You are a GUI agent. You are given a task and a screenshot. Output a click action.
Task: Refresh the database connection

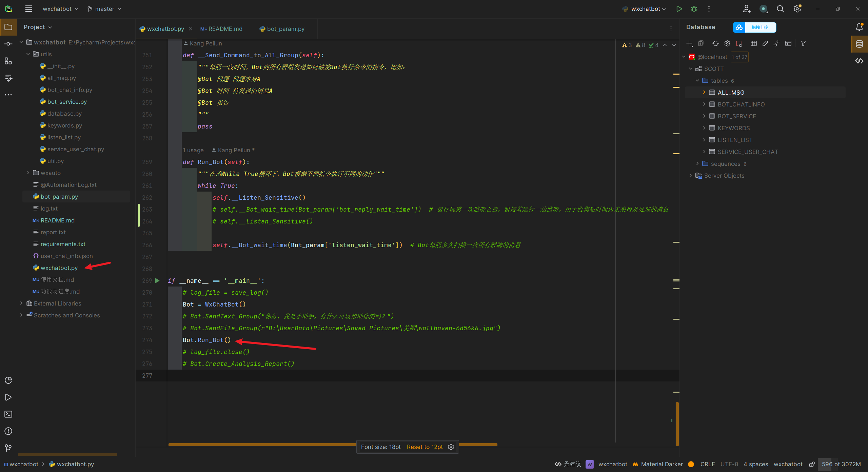[715, 43]
